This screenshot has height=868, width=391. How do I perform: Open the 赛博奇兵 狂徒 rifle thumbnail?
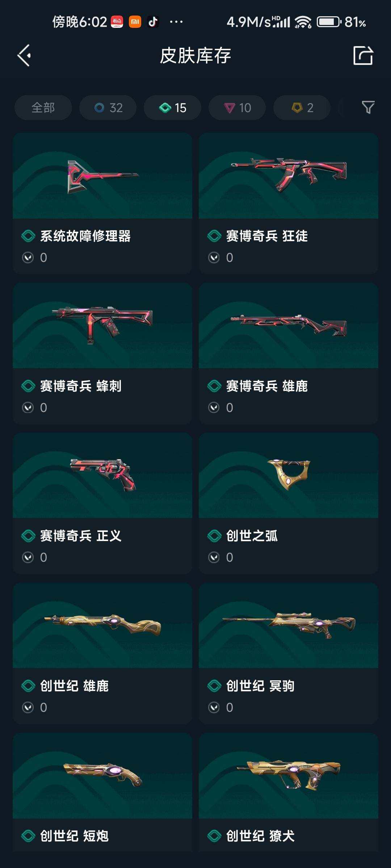click(x=289, y=175)
